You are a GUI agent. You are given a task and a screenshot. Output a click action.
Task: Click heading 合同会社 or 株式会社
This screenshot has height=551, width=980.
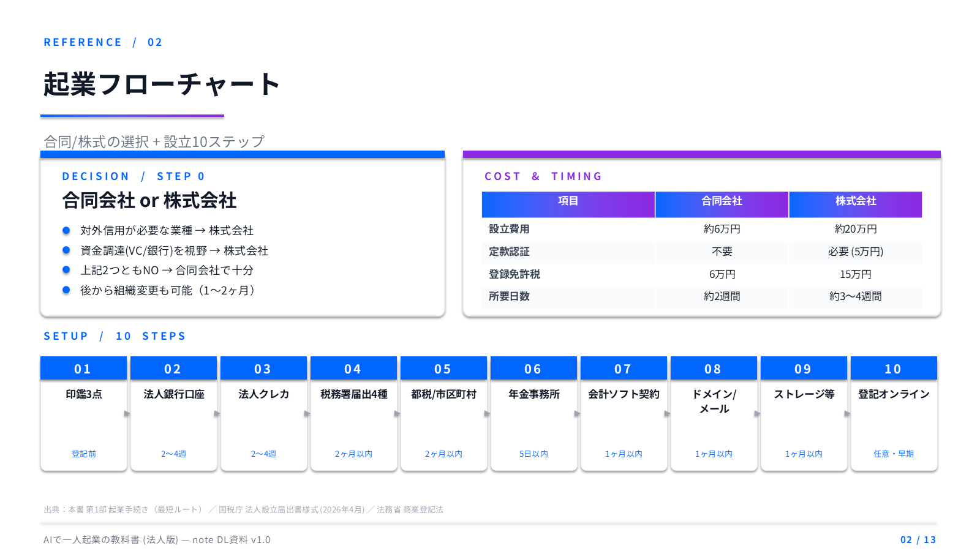(149, 200)
